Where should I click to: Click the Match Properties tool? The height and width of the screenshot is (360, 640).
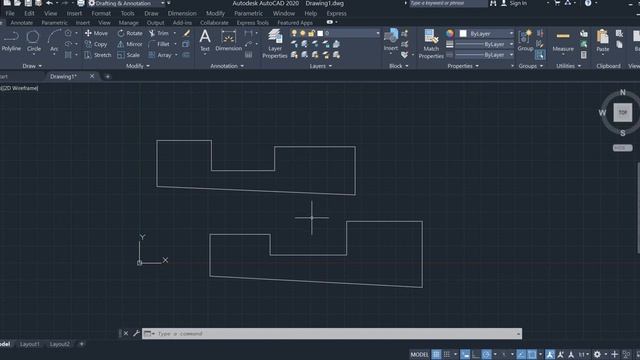431,44
